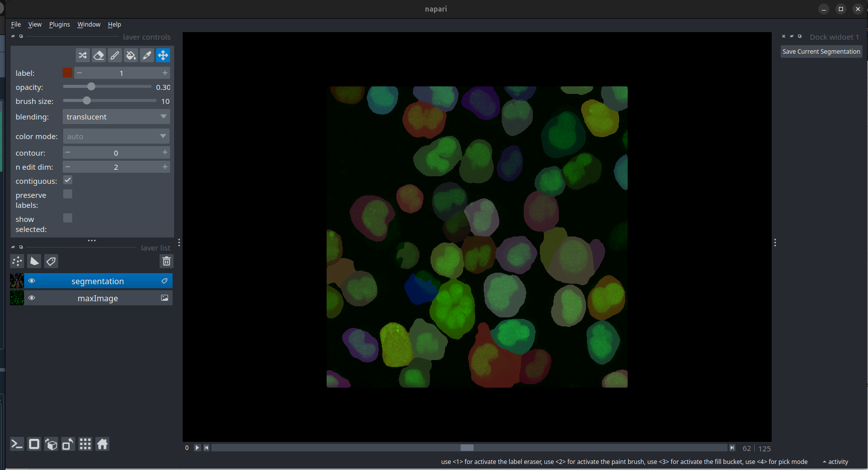
Task: Toggle grid view mode
Action: (x=85, y=444)
